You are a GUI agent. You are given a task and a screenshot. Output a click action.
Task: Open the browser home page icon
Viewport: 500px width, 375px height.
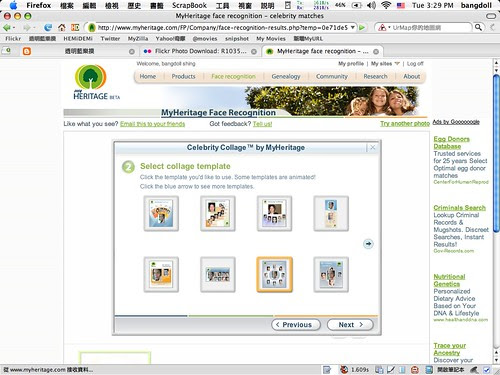point(62,28)
